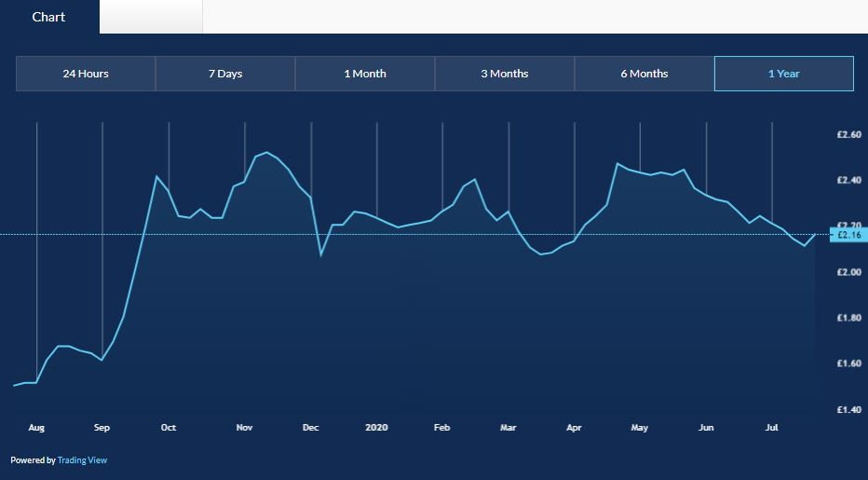Click the £2.40 price axis label
Viewport: 868px width, 480px height.
tap(849, 180)
